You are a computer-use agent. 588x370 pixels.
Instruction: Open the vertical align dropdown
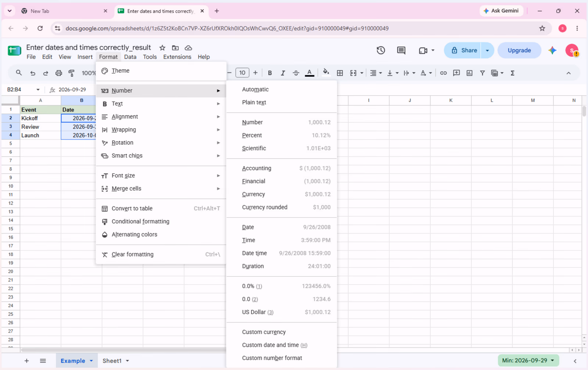click(x=392, y=73)
